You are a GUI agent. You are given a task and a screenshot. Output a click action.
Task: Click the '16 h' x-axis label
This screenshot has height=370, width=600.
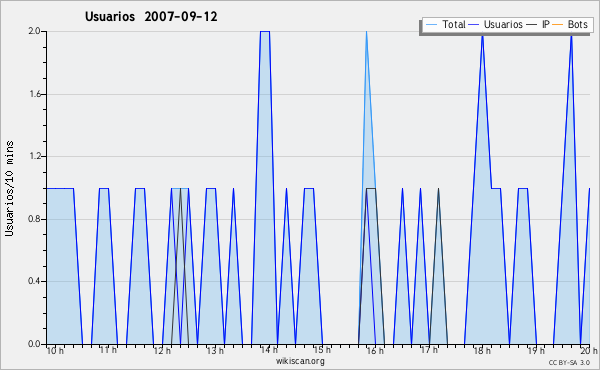click(375, 350)
